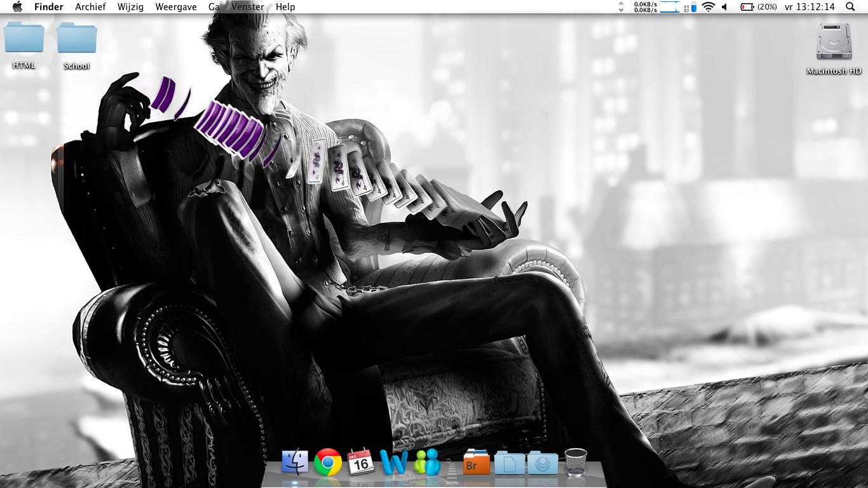Click the School folder name label
868x488 pixels.
click(77, 65)
